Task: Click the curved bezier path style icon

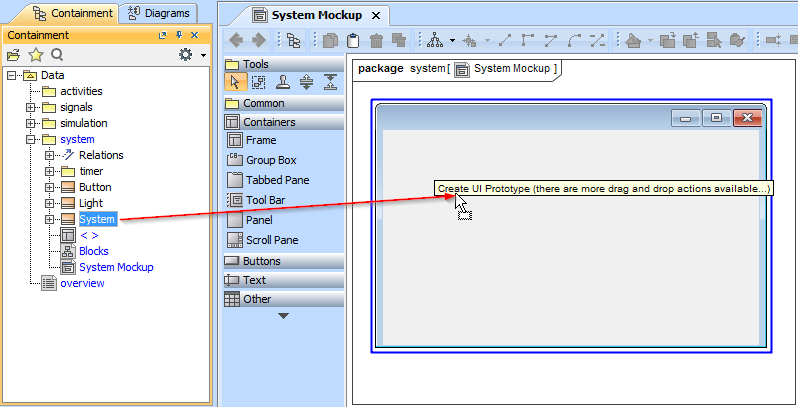Action: pyautogui.click(x=574, y=40)
